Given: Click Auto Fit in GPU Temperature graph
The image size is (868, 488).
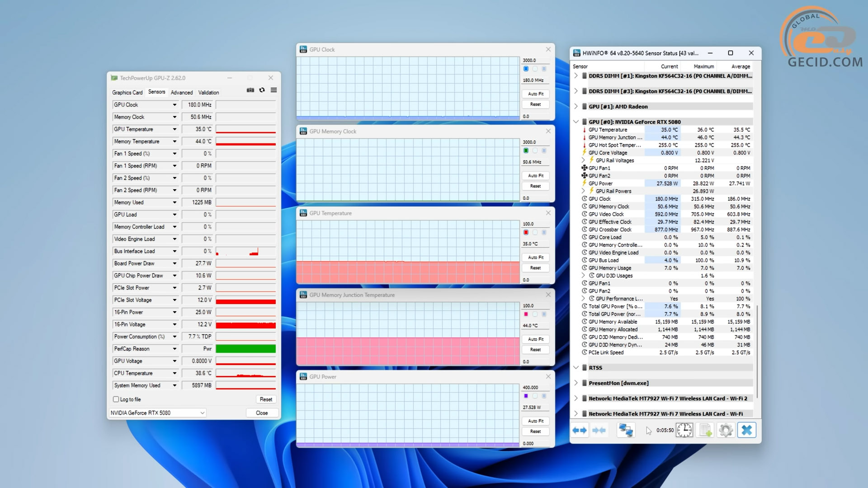Looking at the screenshot, I should 536,258.
